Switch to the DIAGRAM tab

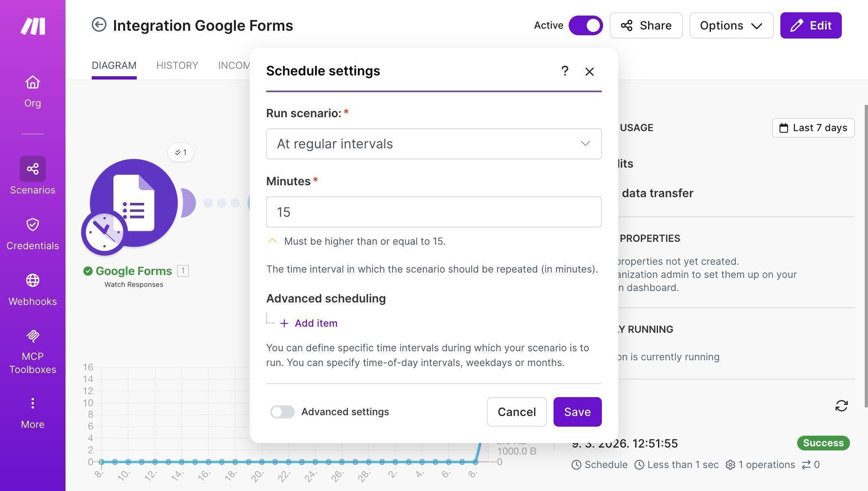[114, 65]
